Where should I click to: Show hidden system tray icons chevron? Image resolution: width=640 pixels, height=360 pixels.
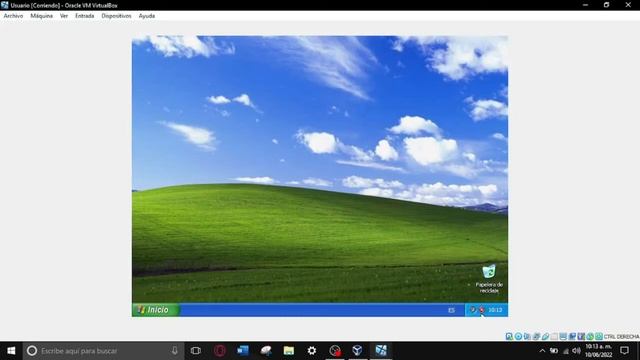point(542,351)
